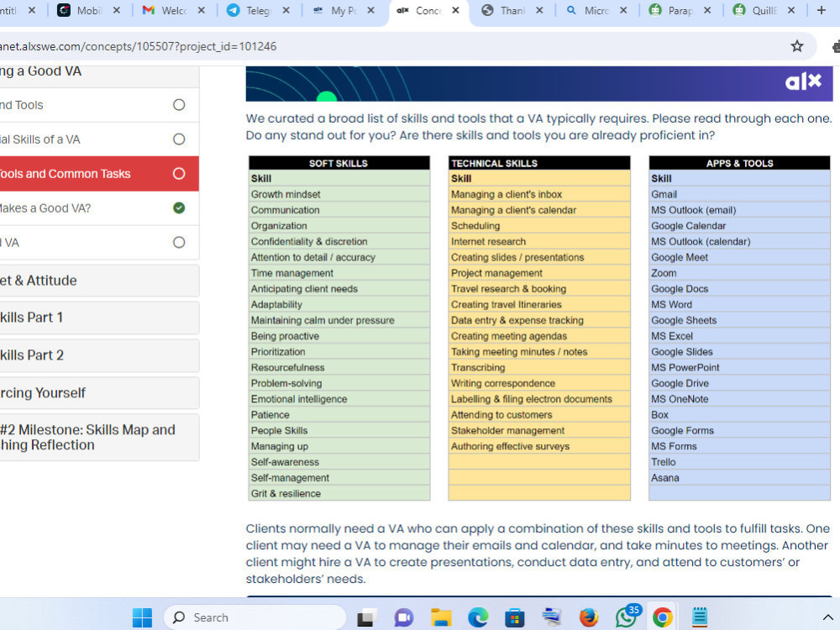Open Microsoft Store from the taskbar
This screenshot has width=840, height=630.
[x=514, y=617]
